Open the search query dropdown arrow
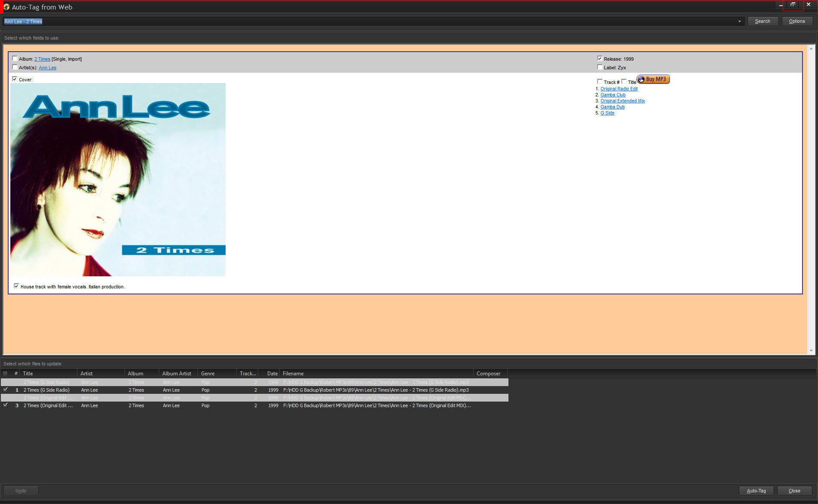Image resolution: width=818 pixels, height=504 pixels. click(740, 22)
